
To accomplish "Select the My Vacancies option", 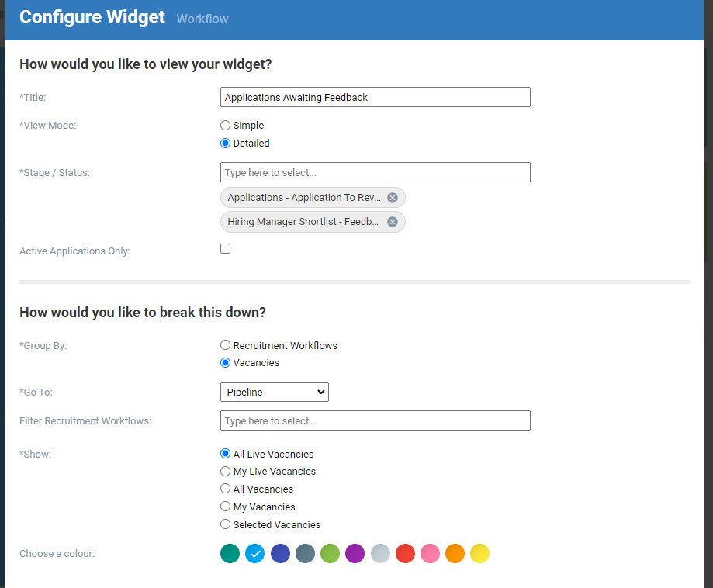I will [x=225, y=507].
